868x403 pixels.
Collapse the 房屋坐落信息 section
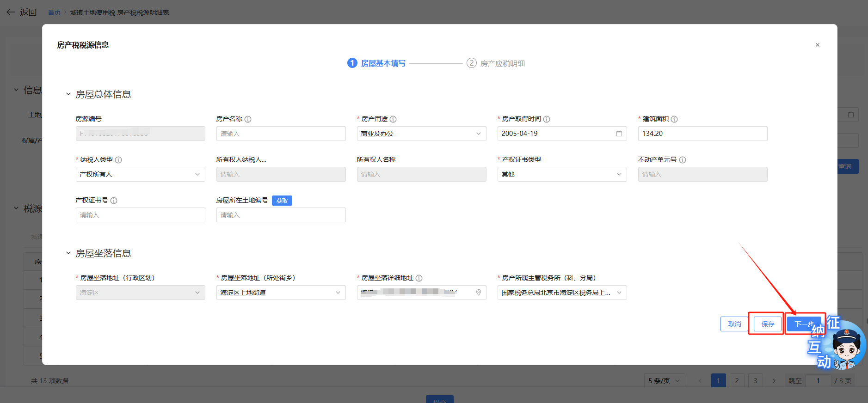(x=68, y=253)
